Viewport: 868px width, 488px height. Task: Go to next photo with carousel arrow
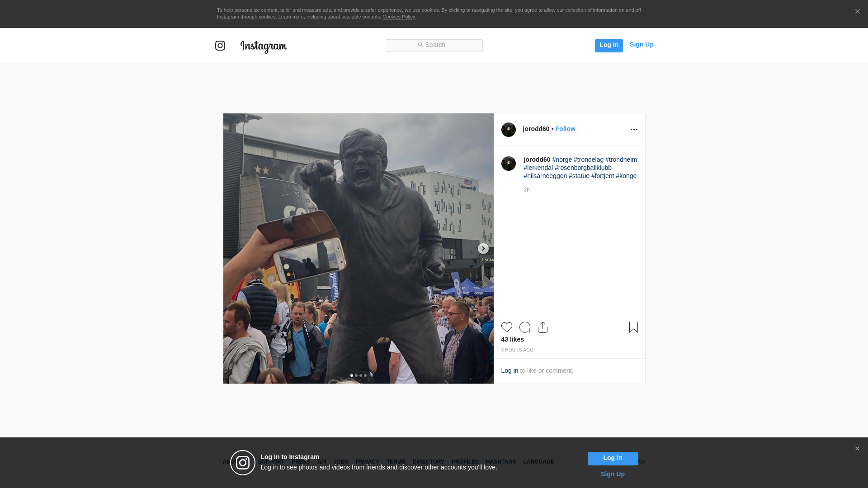click(483, 249)
